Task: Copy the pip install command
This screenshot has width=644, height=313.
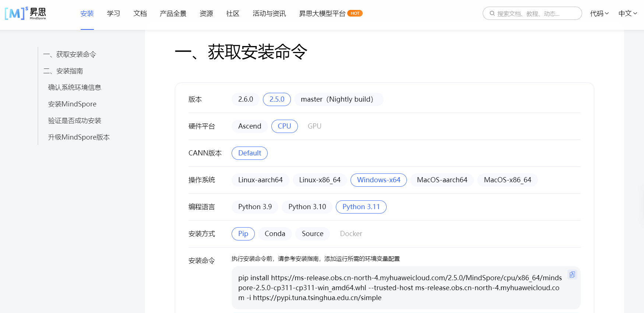Action: (572, 275)
